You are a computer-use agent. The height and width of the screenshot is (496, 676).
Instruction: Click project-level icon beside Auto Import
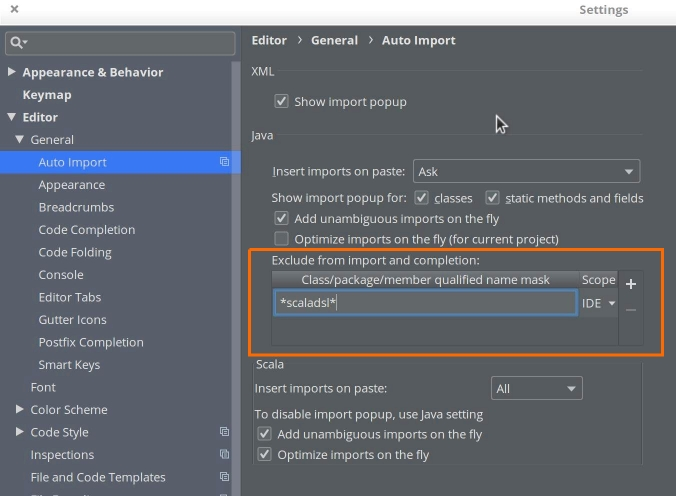click(225, 162)
